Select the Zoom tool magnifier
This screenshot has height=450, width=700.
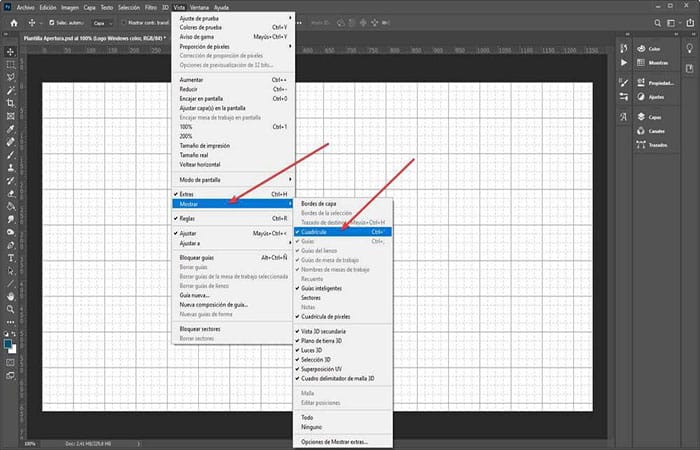click(x=10, y=309)
